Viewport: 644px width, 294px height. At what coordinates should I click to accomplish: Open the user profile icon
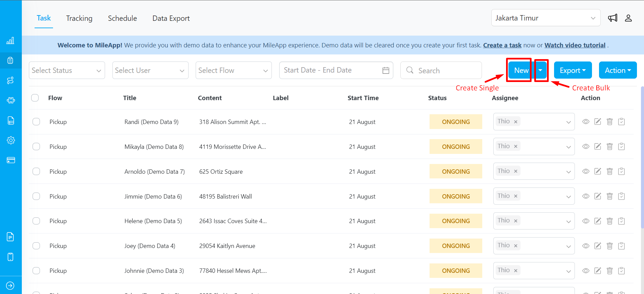(x=629, y=18)
